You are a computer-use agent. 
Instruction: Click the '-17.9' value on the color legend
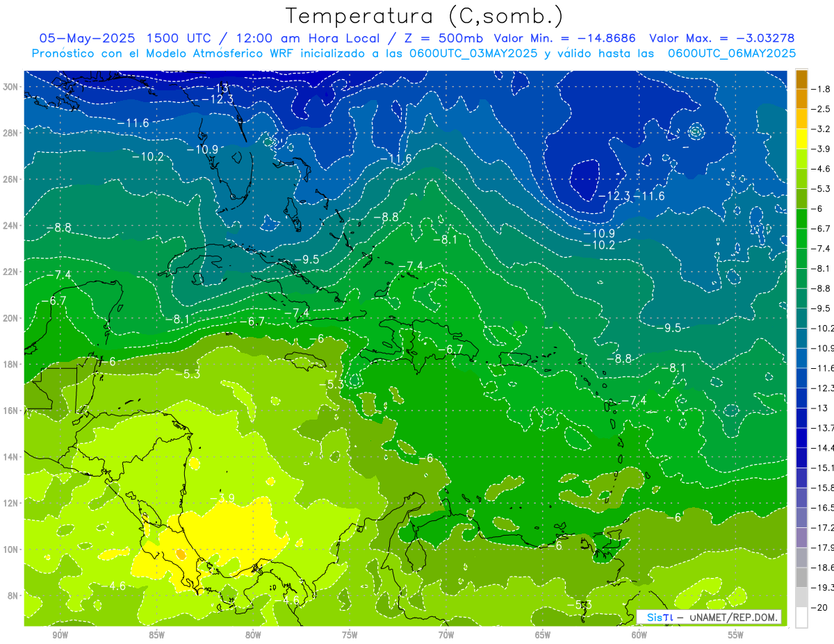[823, 547]
